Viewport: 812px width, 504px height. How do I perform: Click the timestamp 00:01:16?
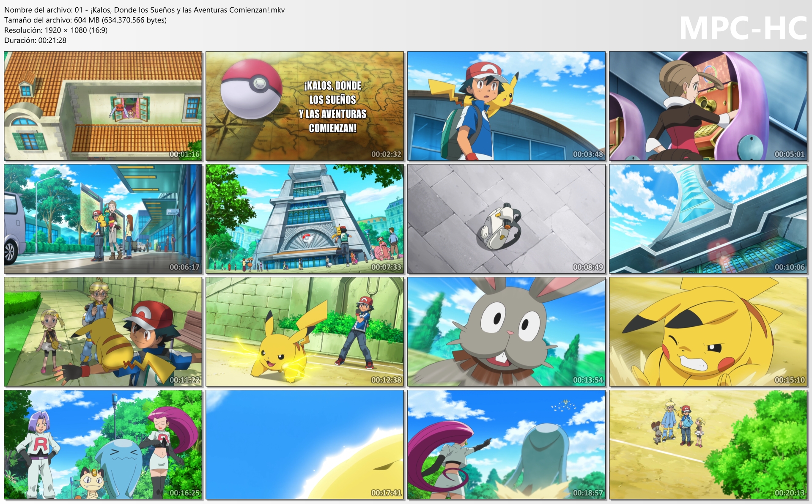pyautogui.click(x=184, y=154)
